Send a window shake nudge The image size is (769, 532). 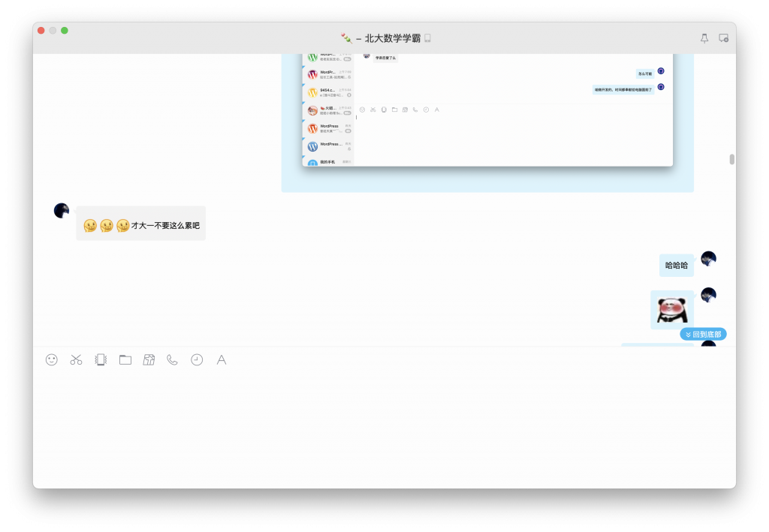[100, 360]
